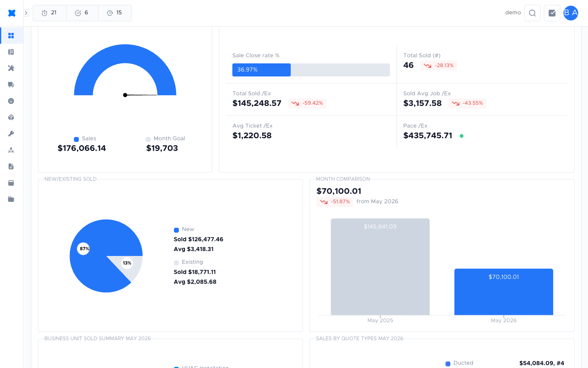
Task: Click the MONTH COMPARISON panel title
Action: (343, 179)
